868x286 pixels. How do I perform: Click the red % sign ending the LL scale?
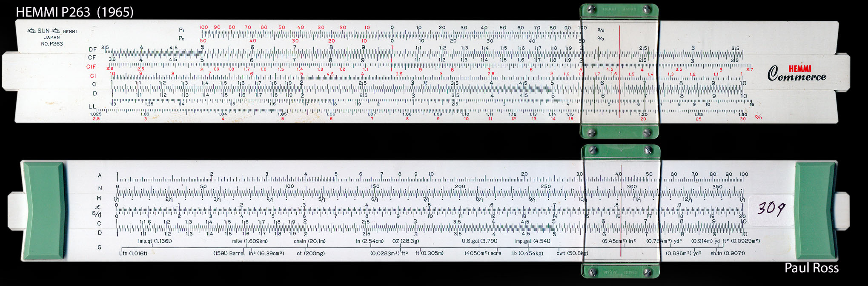pyautogui.click(x=758, y=117)
